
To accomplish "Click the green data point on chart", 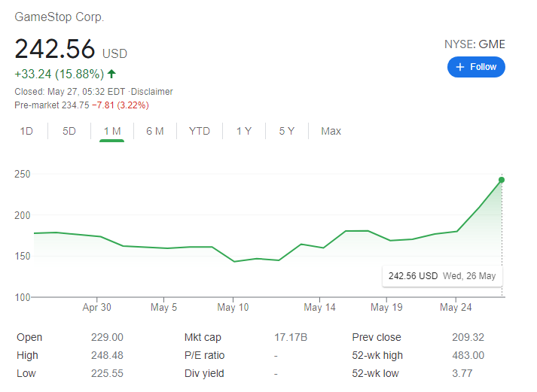I will coord(502,180).
